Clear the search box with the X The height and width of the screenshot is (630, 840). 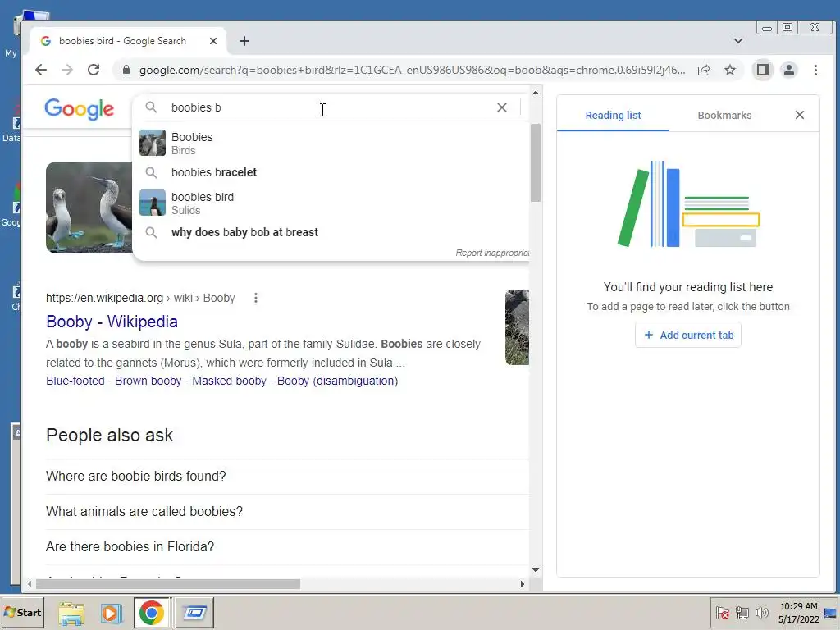point(502,107)
